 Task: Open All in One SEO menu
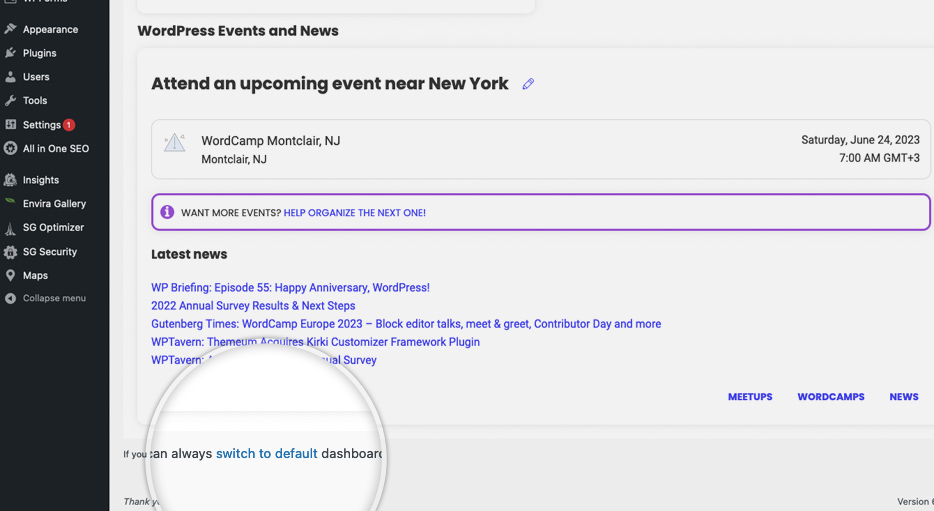coord(54,148)
